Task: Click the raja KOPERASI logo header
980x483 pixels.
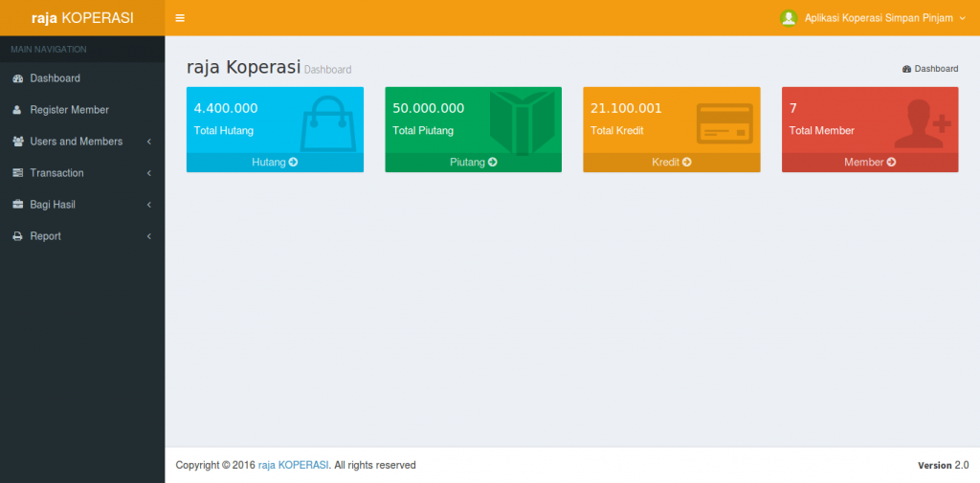Action: 82,18
